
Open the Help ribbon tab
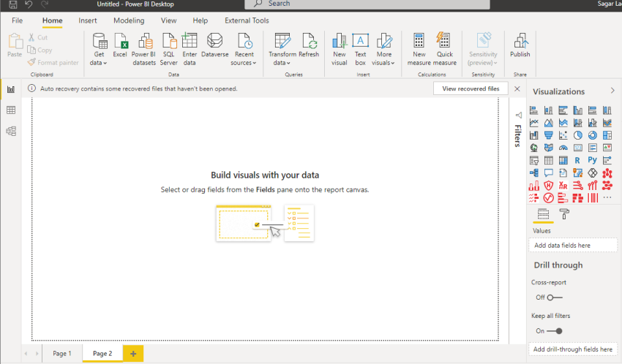pos(201,20)
